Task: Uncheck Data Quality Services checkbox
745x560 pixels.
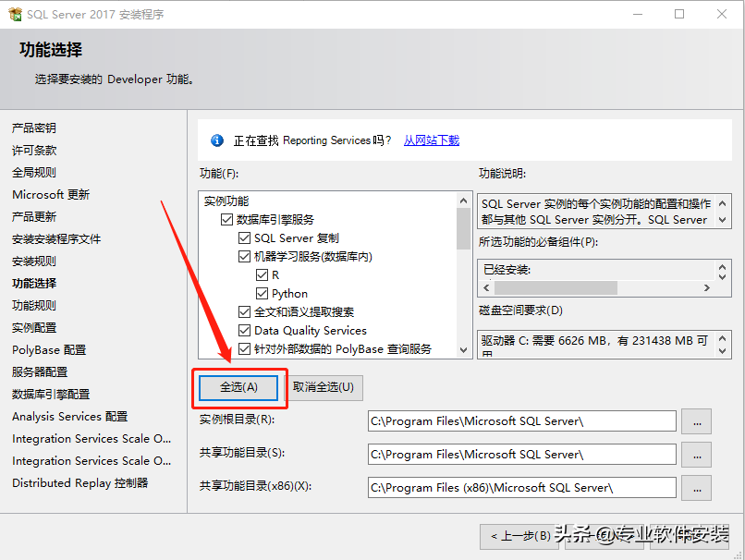Action: pyautogui.click(x=244, y=331)
